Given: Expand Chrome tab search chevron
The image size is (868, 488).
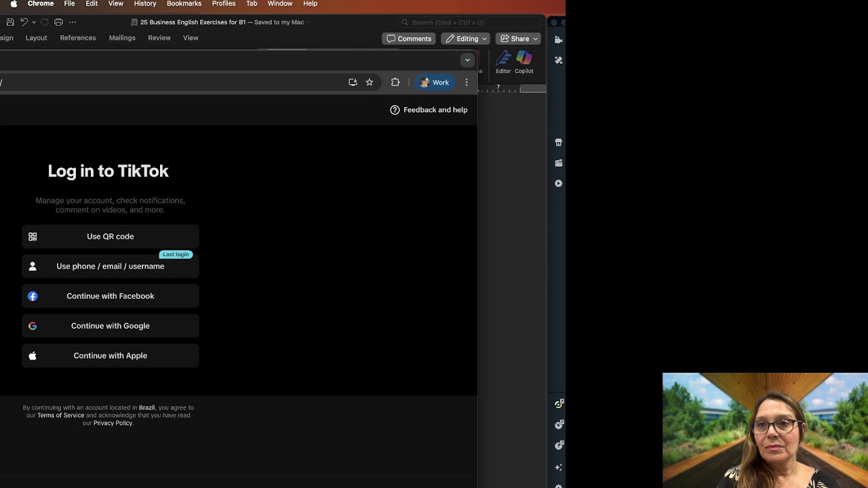Looking at the screenshot, I should (x=467, y=60).
